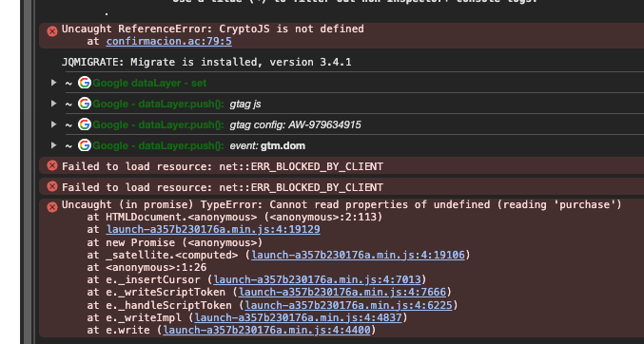This screenshot has height=344, width=644.
Task: Select 'Google dataLayer - set' green label
Action: pos(149,83)
